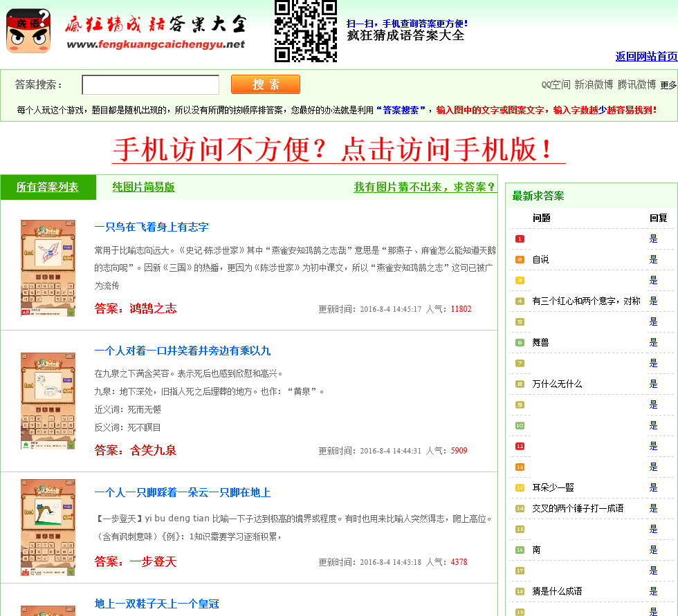This screenshot has height=616, width=678.
Task: Click sidebar question 自说
Action: click(x=540, y=260)
